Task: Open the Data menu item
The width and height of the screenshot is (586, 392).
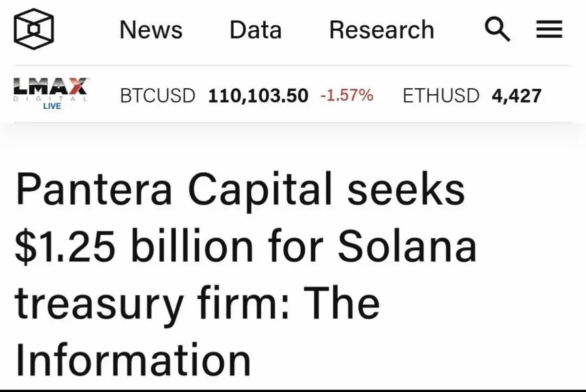Action: 255,30
